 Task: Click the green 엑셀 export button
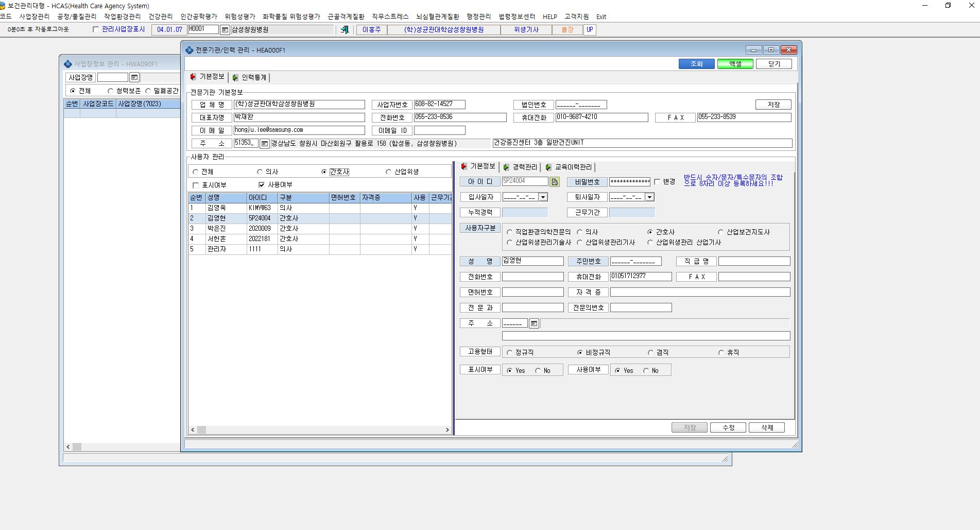735,64
